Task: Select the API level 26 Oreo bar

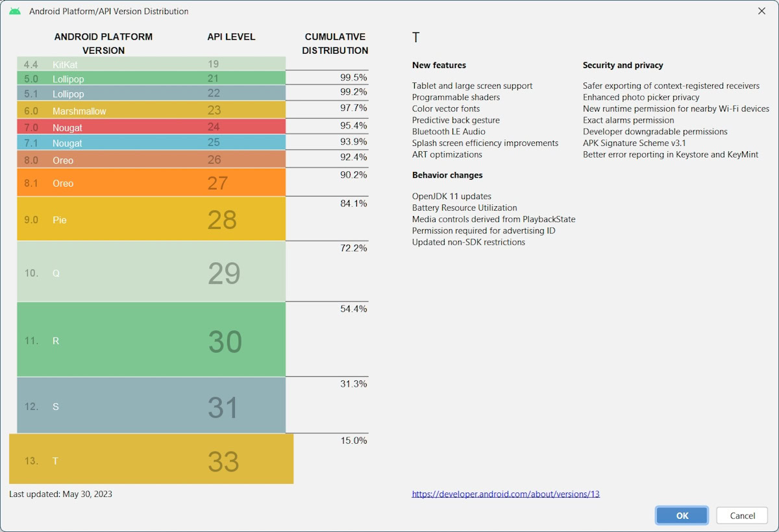Action: coord(149,158)
